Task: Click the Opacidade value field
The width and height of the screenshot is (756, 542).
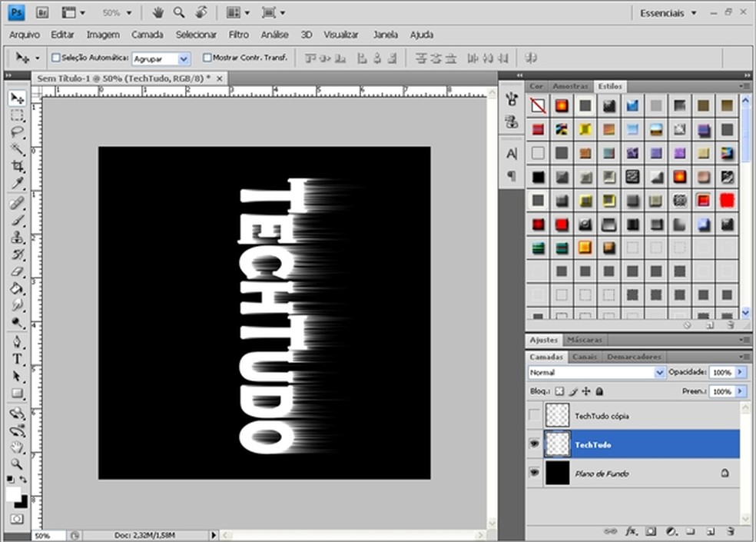Action: click(721, 372)
